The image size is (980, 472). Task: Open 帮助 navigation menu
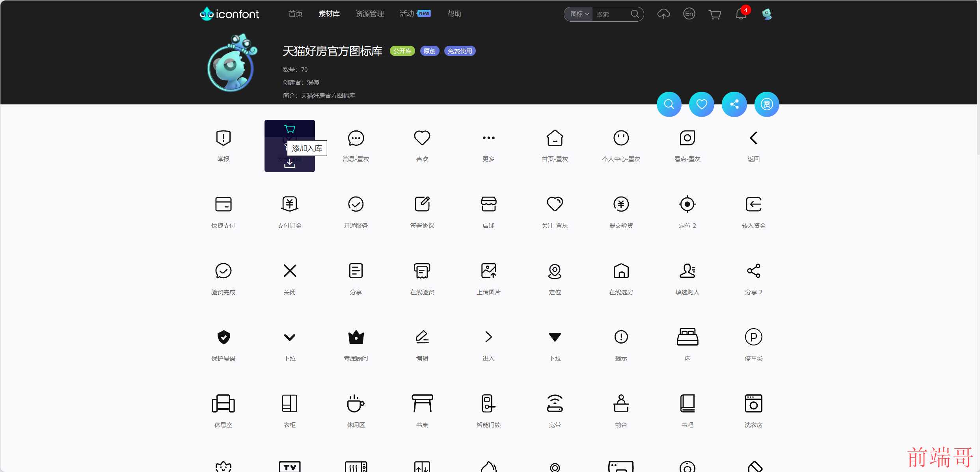(x=454, y=14)
